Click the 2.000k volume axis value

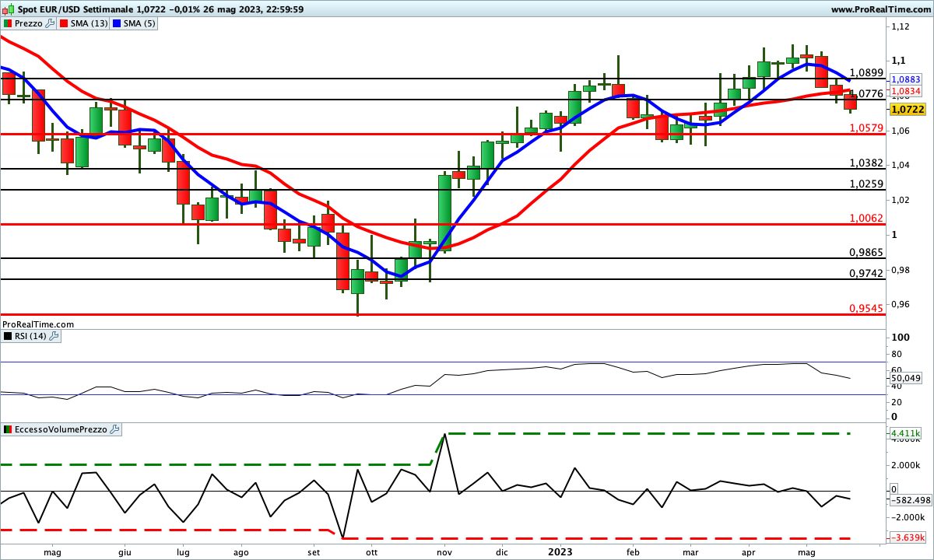pos(908,465)
